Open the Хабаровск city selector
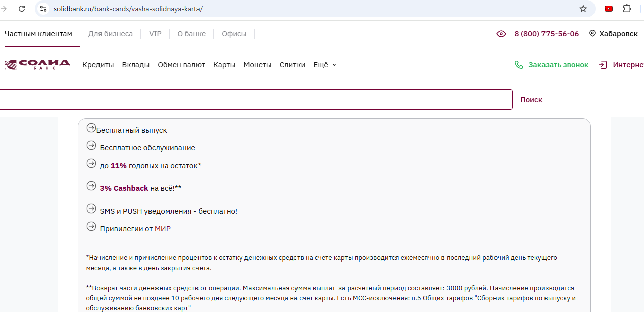The height and width of the screenshot is (312, 644). (618, 34)
